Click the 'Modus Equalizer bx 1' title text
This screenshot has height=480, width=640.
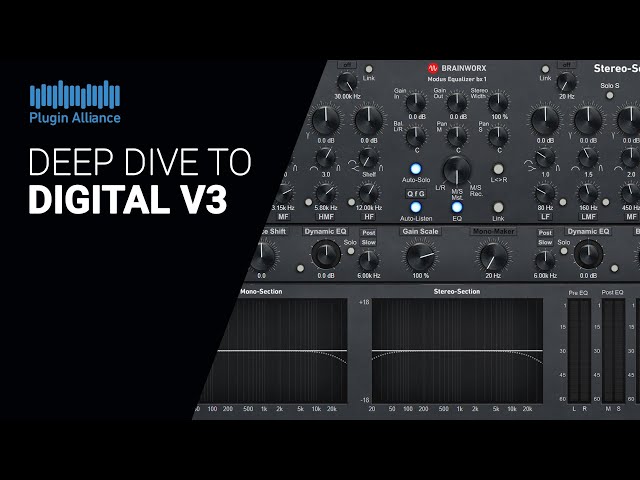457,79
